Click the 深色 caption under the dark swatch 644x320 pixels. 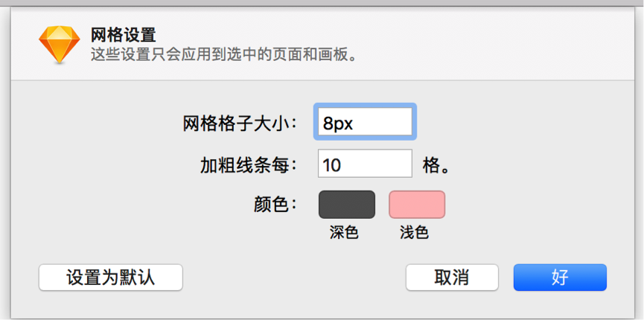coord(344,232)
